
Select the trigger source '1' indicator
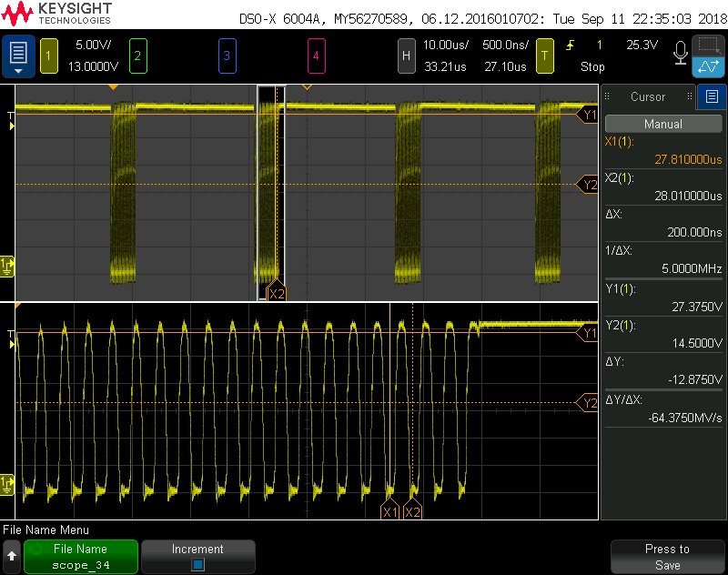[600, 45]
